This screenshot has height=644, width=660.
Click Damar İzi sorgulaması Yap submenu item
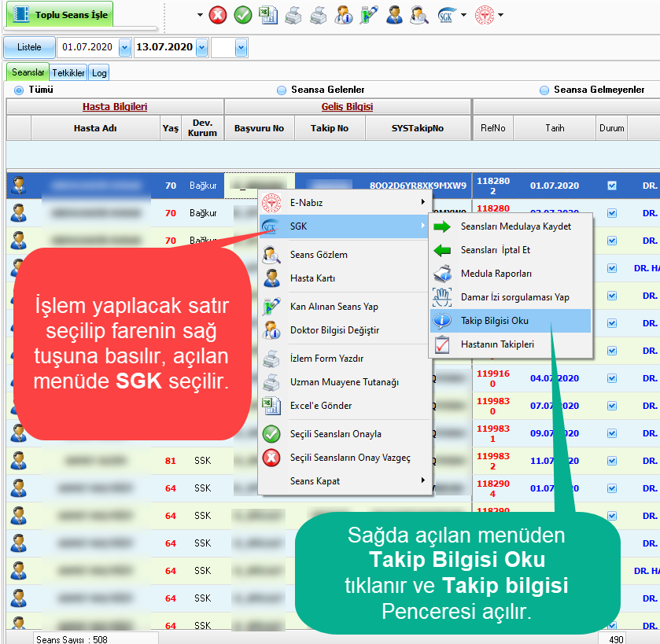[x=511, y=297]
